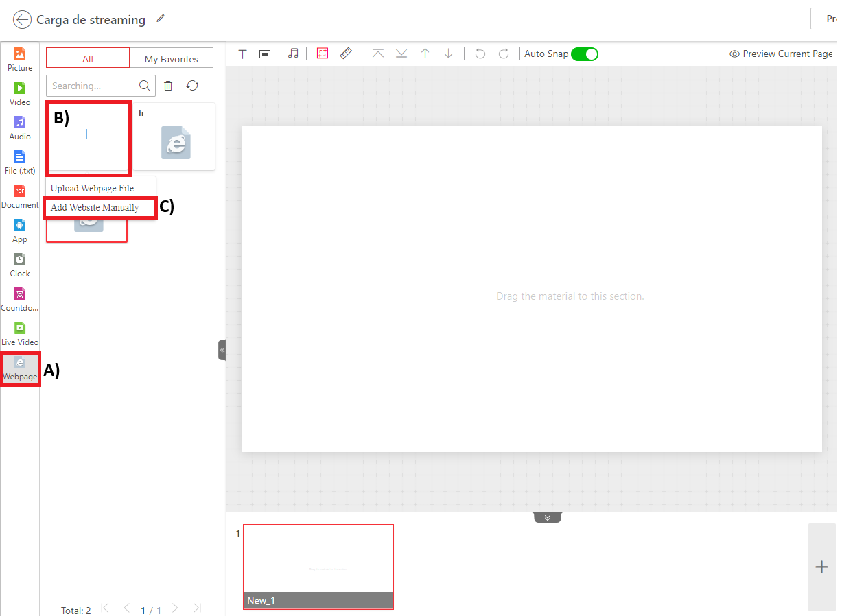
Task: Click the text tool icon in toolbar
Action: pos(242,54)
